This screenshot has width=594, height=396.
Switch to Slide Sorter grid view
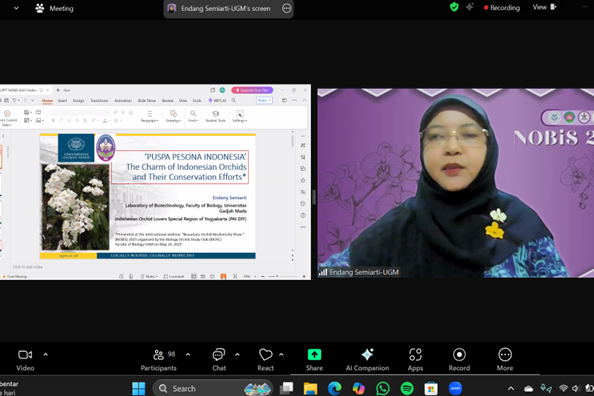tap(203, 277)
